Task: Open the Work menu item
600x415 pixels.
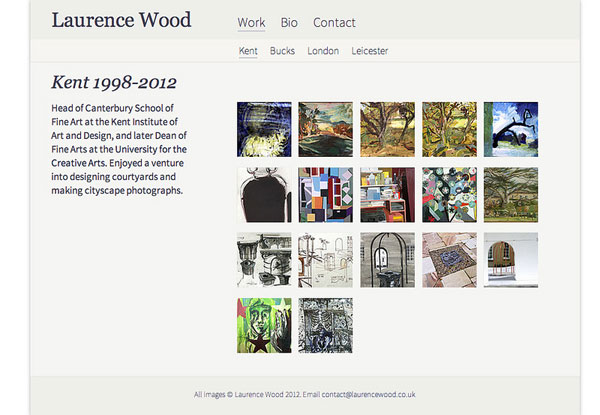Action: 251,23
